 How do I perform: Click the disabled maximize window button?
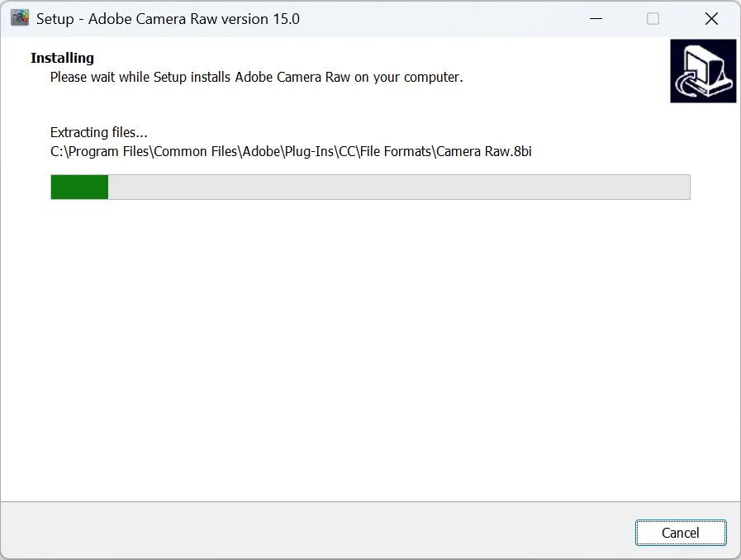[653, 19]
